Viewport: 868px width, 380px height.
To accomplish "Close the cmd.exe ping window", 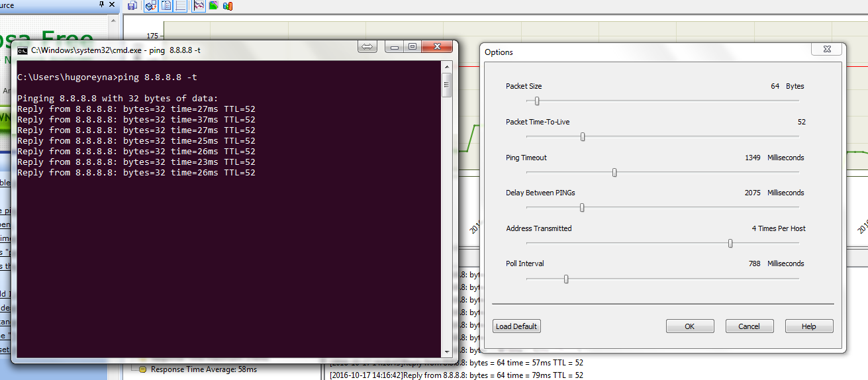I will (438, 46).
